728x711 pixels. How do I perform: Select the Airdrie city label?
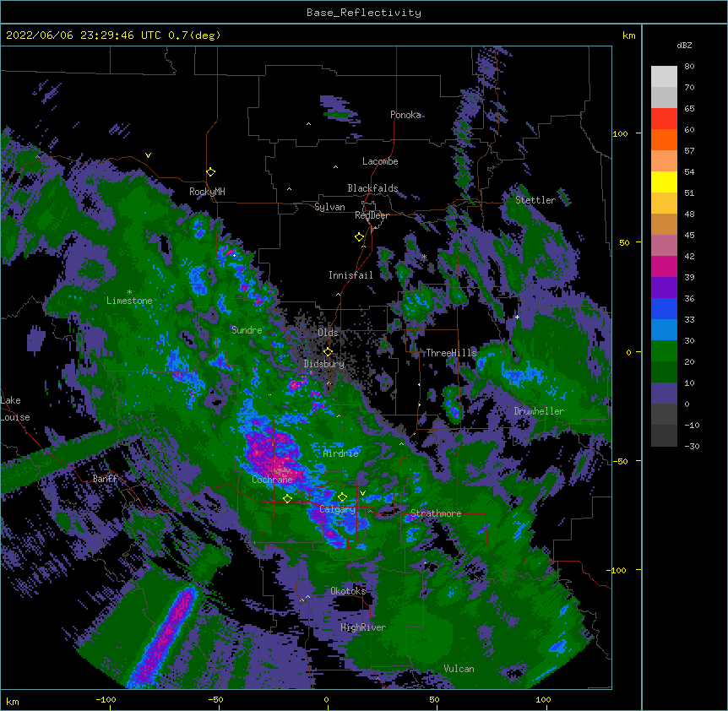point(341,453)
